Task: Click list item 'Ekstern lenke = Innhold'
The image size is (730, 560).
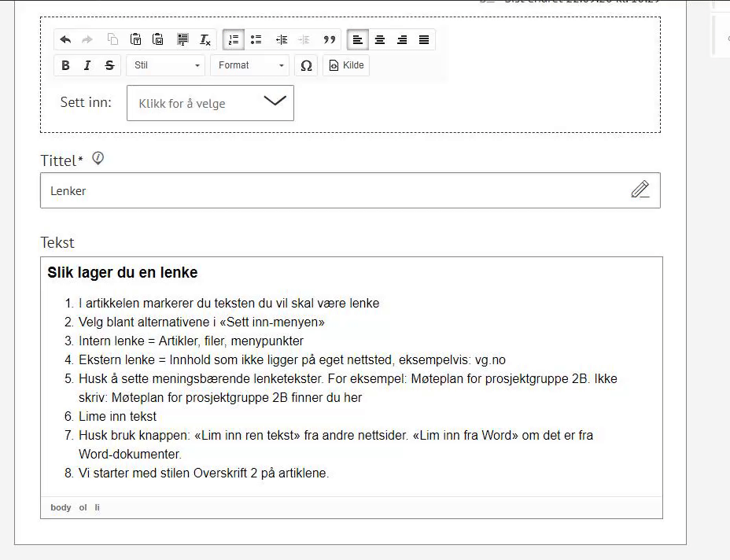Action: [292, 360]
